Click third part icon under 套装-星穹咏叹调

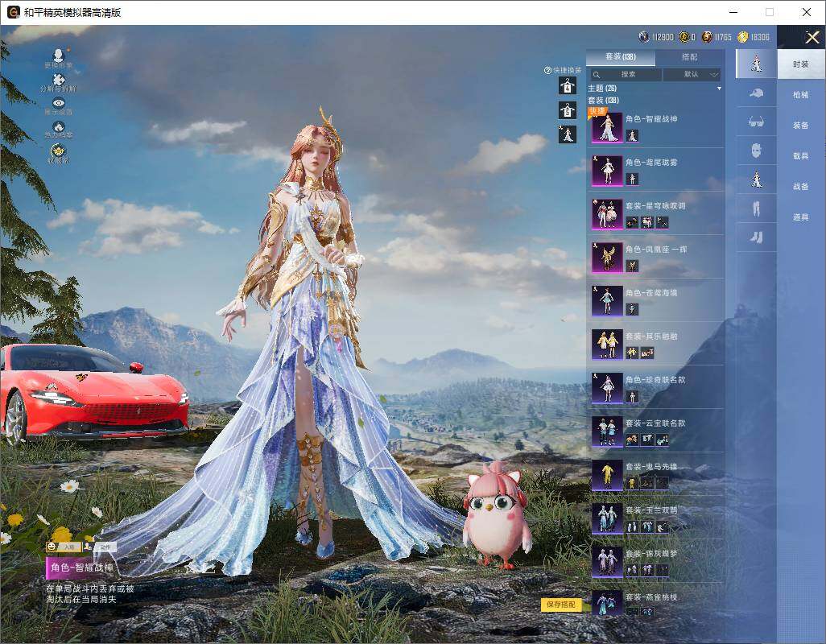tap(663, 223)
